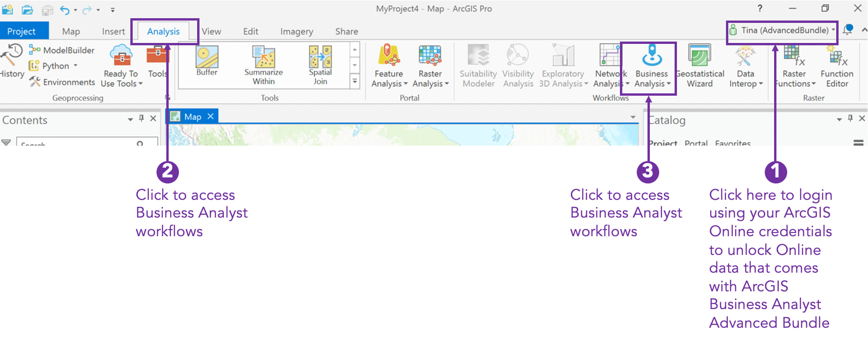This screenshot has width=868, height=338.
Task: Launch ModelBuilder
Action: [62, 50]
